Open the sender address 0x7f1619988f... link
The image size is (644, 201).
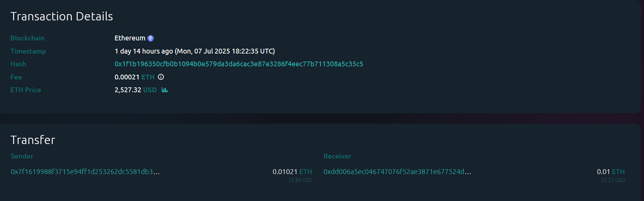pyautogui.click(x=85, y=172)
